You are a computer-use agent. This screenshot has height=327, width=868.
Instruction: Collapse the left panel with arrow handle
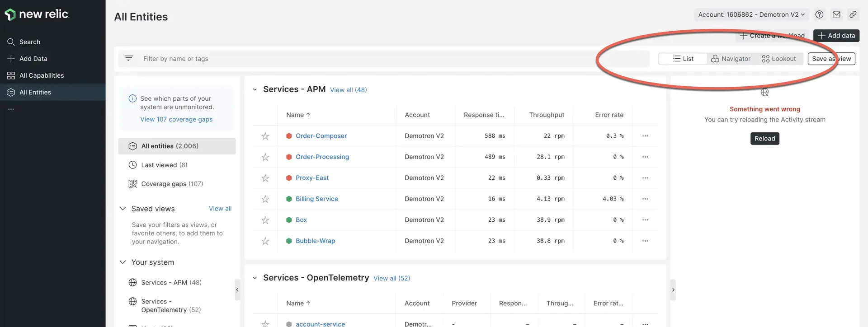point(237,290)
